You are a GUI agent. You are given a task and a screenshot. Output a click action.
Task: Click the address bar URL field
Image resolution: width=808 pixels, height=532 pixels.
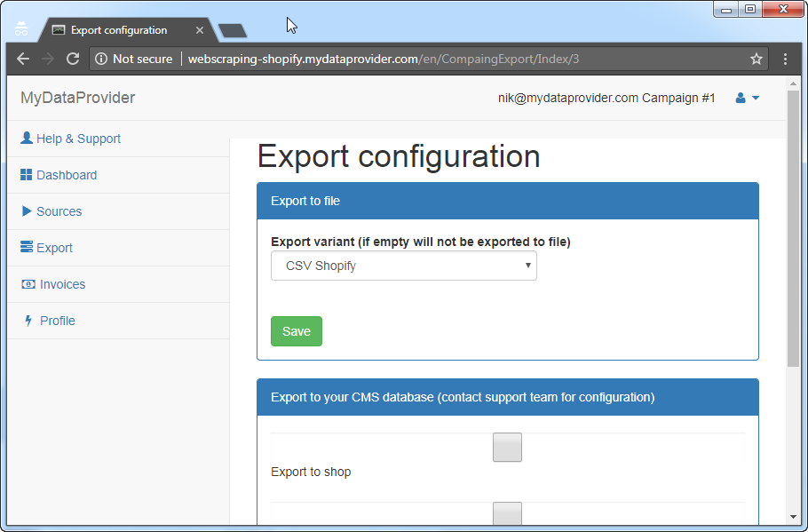pos(384,59)
